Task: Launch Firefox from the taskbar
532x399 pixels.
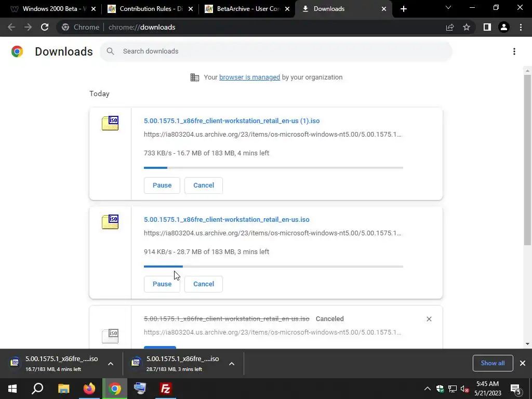Action: pyautogui.click(x=89, y=389)
